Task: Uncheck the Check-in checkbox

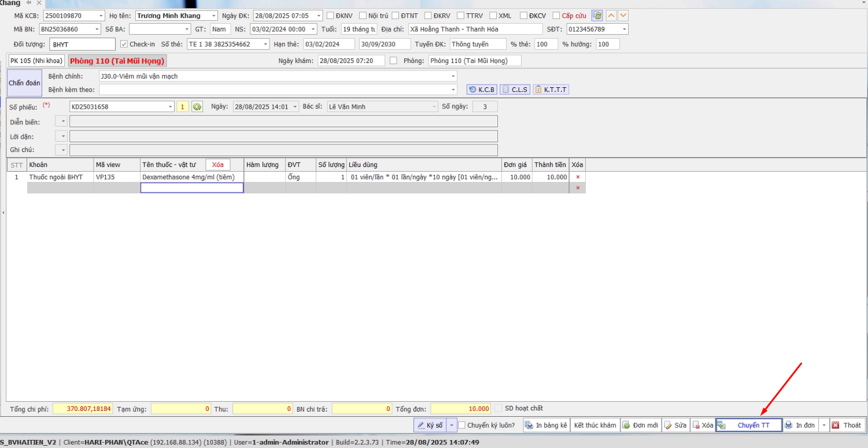Action: pos(124,44)
